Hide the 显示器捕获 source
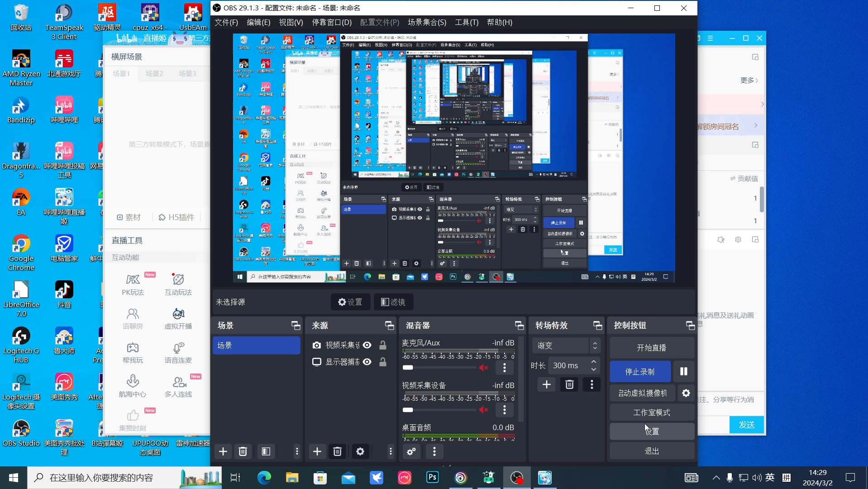The width and height of the screenshot is (868, 489). (x=367, y=362)
